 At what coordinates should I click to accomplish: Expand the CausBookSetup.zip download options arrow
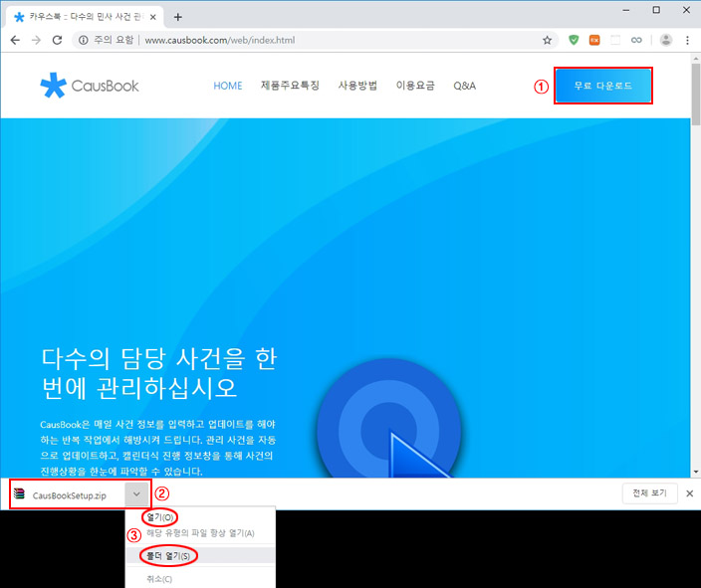[x=136, y=494]
